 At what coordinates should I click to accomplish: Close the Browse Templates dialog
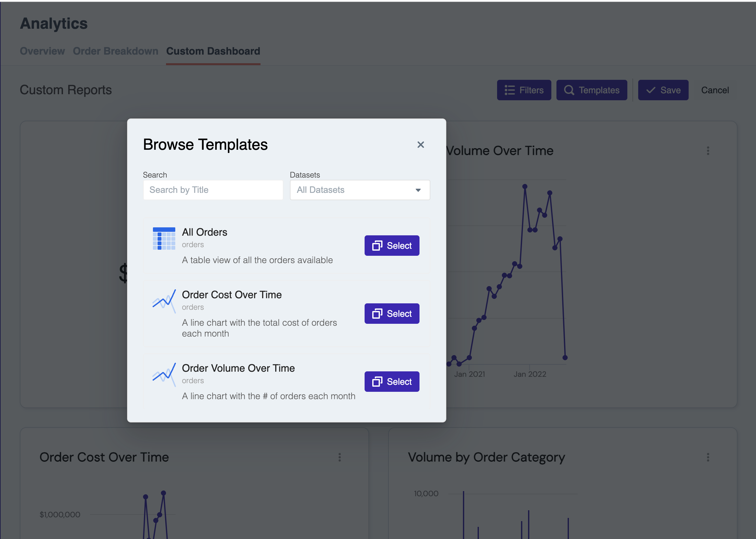[420, 145]
